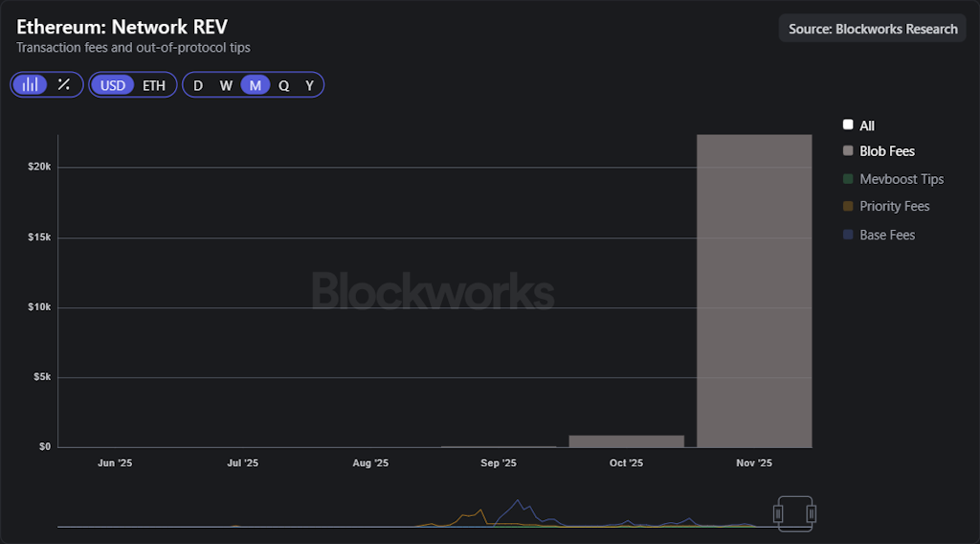The image size is (980, 544).
Task: Switch to percentage view icon
Action: [x=64, y=85]
